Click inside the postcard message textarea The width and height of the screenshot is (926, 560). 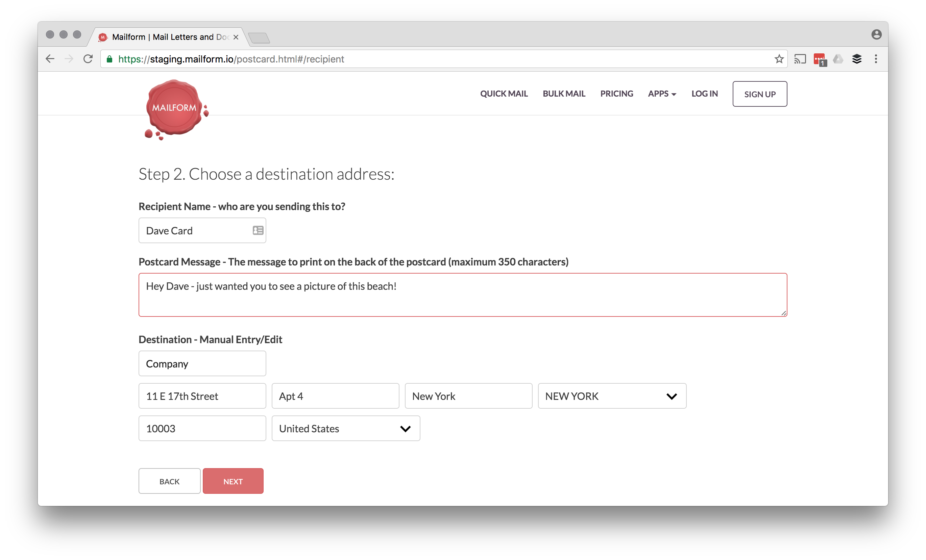coord(462,295)
